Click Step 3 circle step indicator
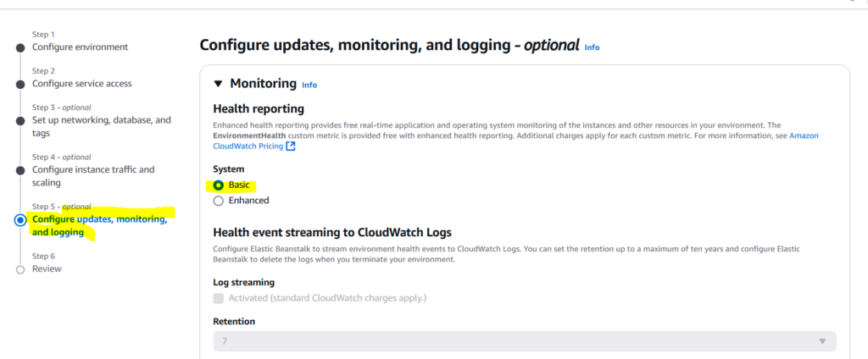 click(20, 121)
